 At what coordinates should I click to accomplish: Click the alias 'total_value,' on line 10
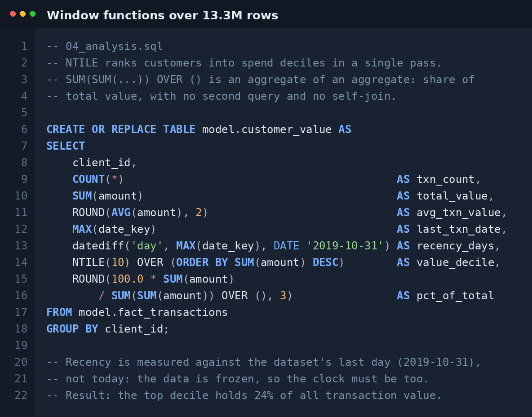(x=455, y=196)
